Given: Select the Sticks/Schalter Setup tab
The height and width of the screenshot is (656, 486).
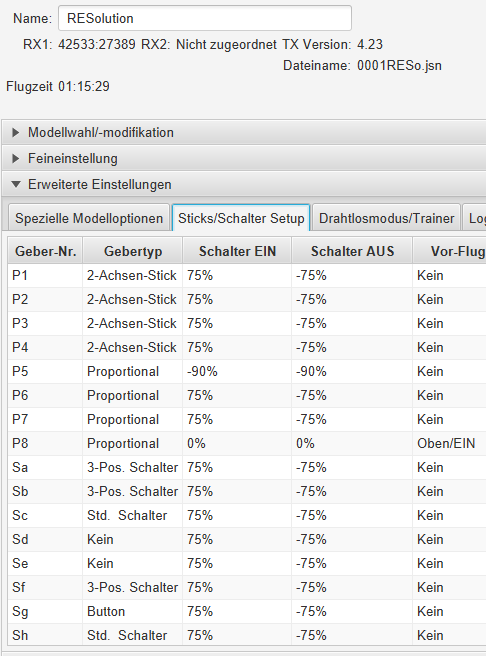Looking at the screenshot, I should click(x=241, y=218).
